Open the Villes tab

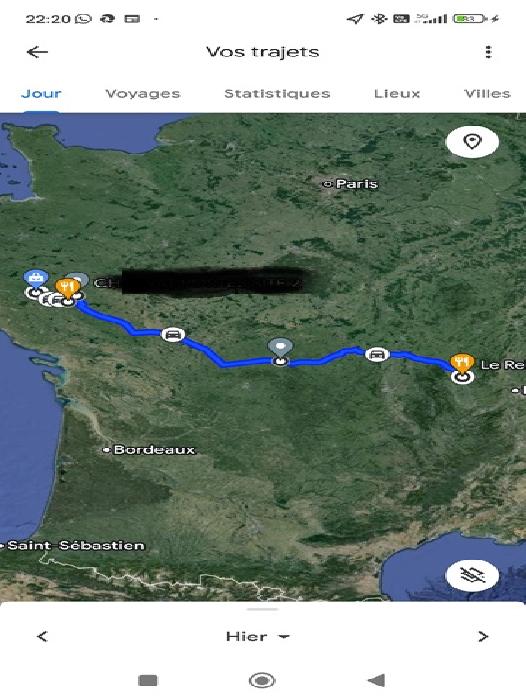pos(487,93)
